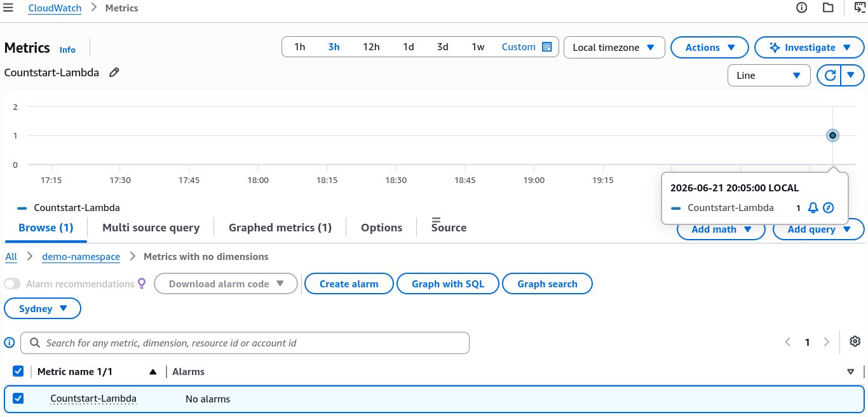
Task: Click the lightbulb alarm recommendations icon
Action: (x=142, y=284)
